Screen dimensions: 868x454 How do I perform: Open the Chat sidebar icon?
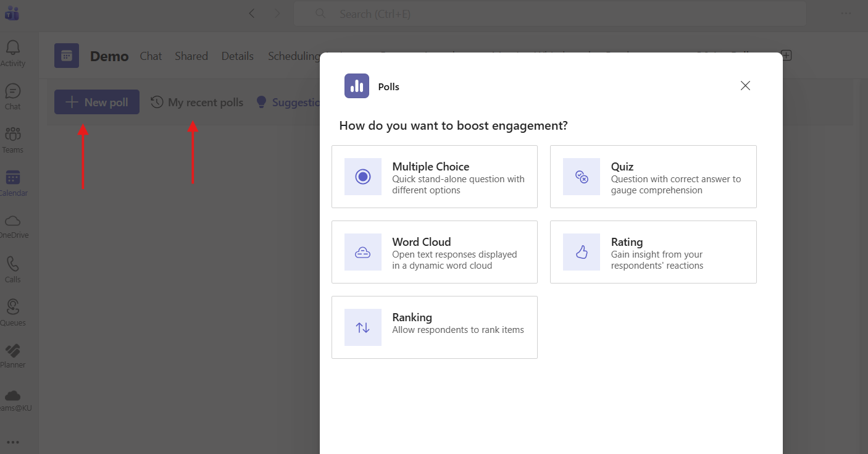pyautogui.click(x=13, y=96)
